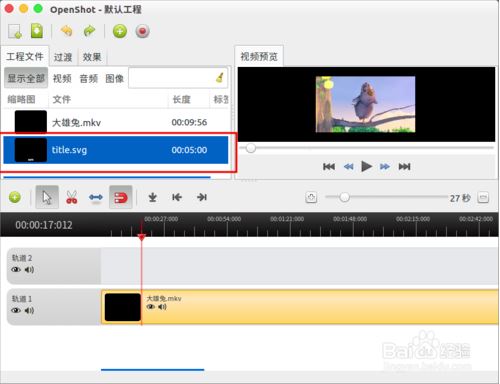Image resolution: width=500 pixels, height=384 pixels.
Task: Open the 工程文件 tab
Action: (x=25, y=56)
